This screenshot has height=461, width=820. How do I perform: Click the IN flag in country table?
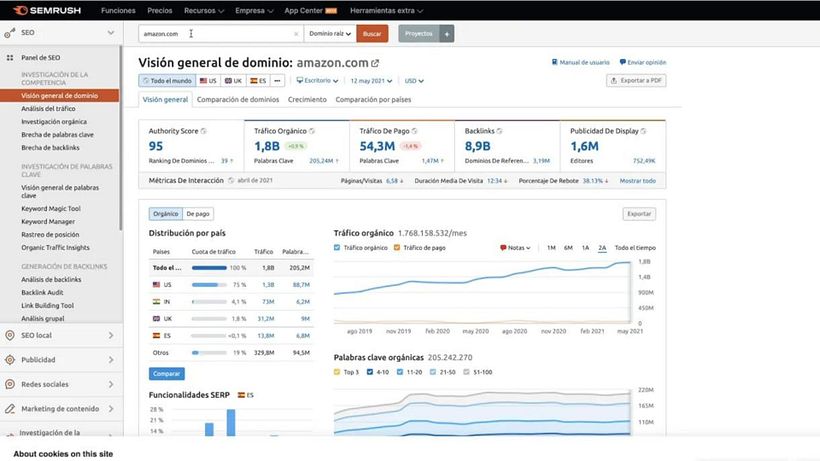click(156, 302)
